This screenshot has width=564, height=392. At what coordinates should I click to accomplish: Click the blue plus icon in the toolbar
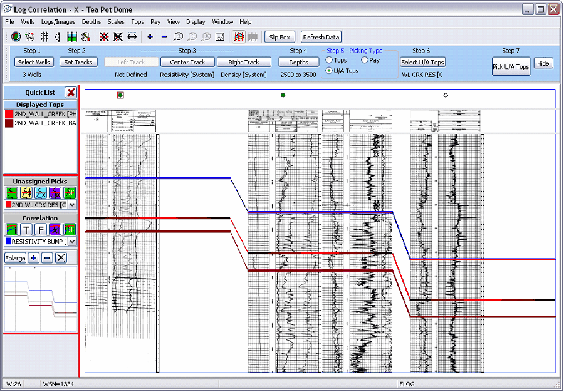(150, 37)
